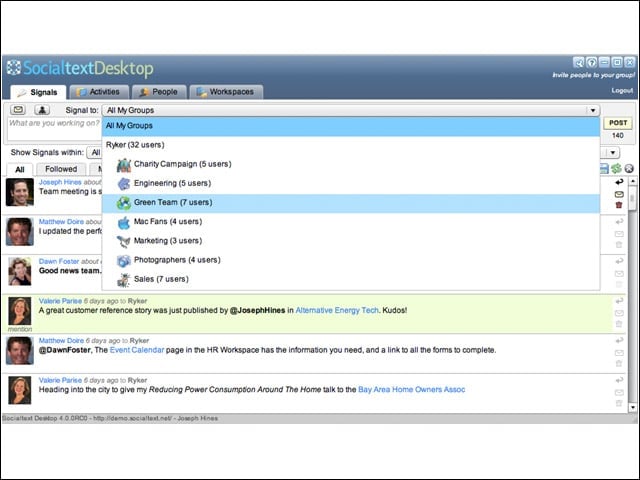Click envelope icon on the customer reference story signal
Screen dimensions: 640x480
click(619, 313)
